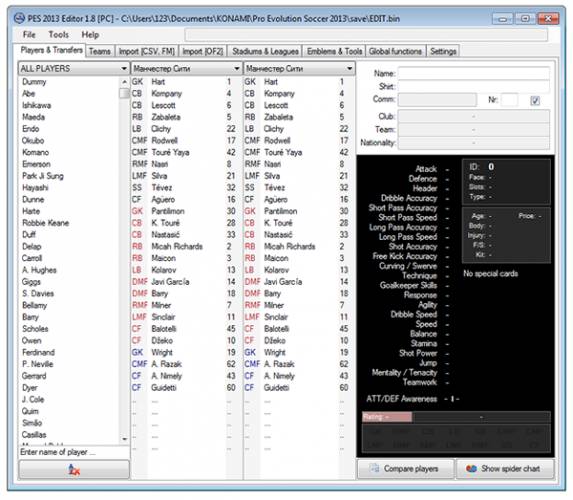Viewport: 573px width, 500px height.
Task: Switch to the Teams tab
Action: [x=100, y=51]
